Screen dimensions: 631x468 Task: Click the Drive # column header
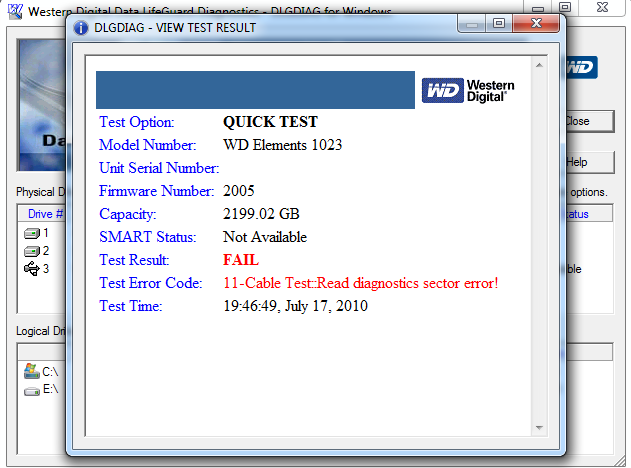click(x=42, y=214)
